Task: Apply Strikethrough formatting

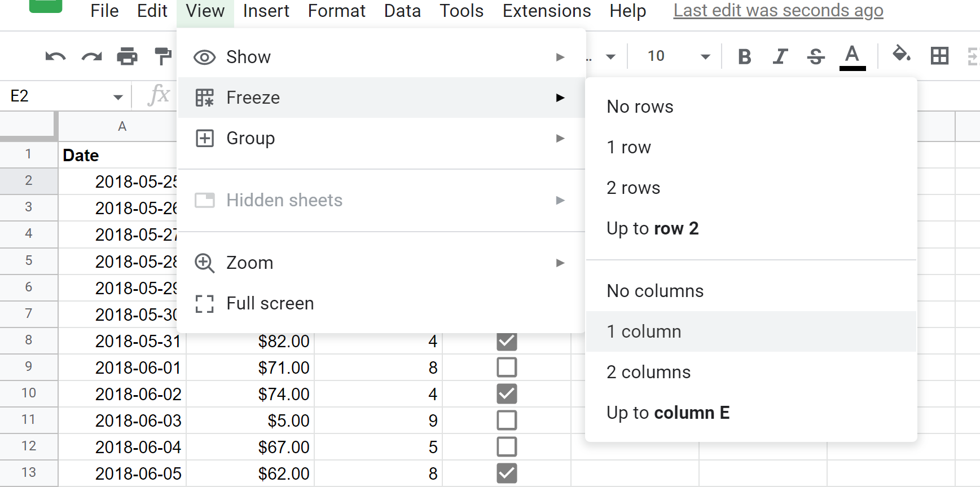Action: tap(816, 56)
